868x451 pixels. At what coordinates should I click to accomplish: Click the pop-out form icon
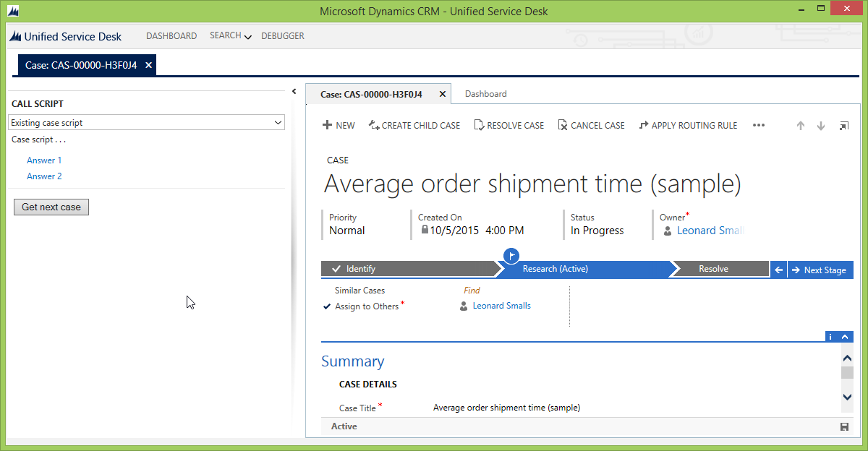tap(843, 126)
